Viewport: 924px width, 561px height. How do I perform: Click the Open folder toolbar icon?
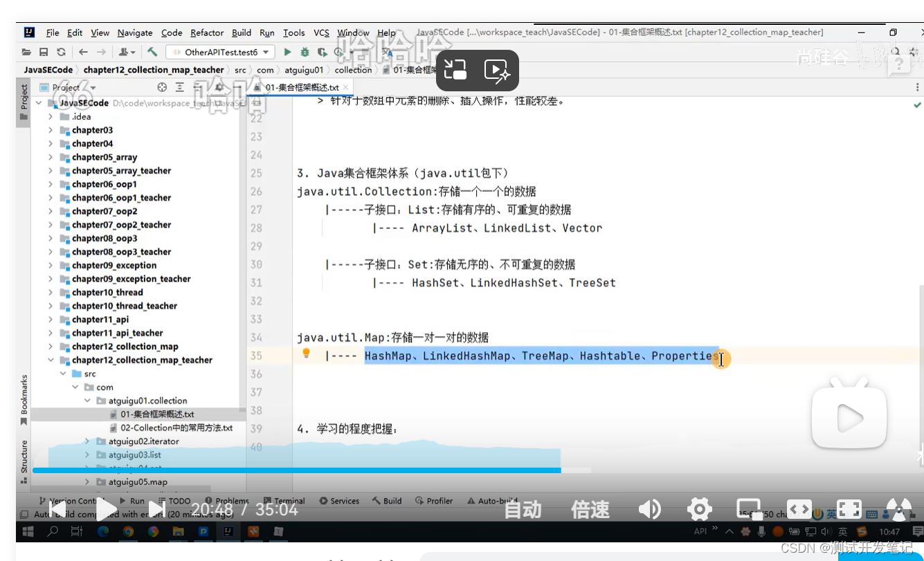26,52
